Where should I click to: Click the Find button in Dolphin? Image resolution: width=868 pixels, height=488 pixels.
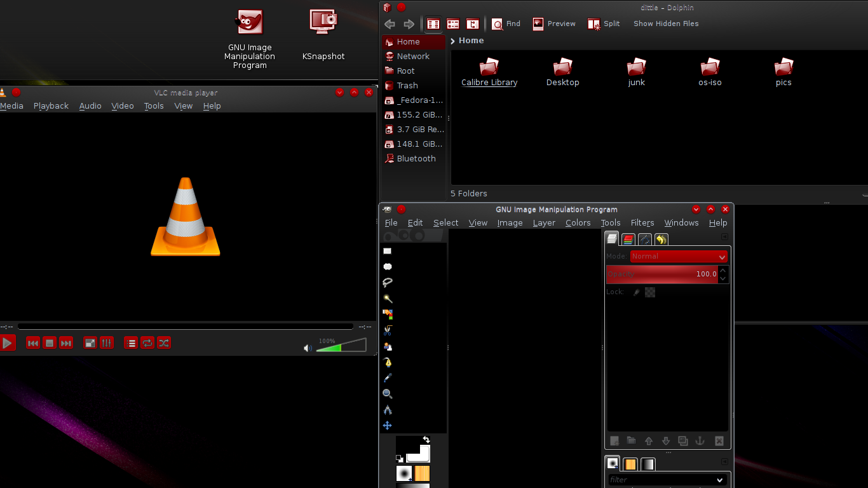click(x=506, y=24)
